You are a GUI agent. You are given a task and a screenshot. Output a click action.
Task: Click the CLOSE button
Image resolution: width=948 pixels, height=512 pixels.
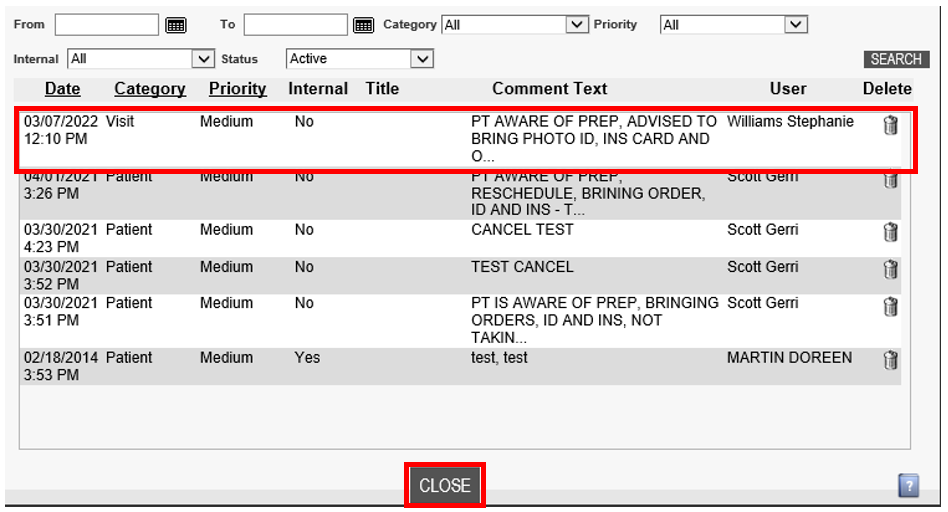(x=445, y=485)
